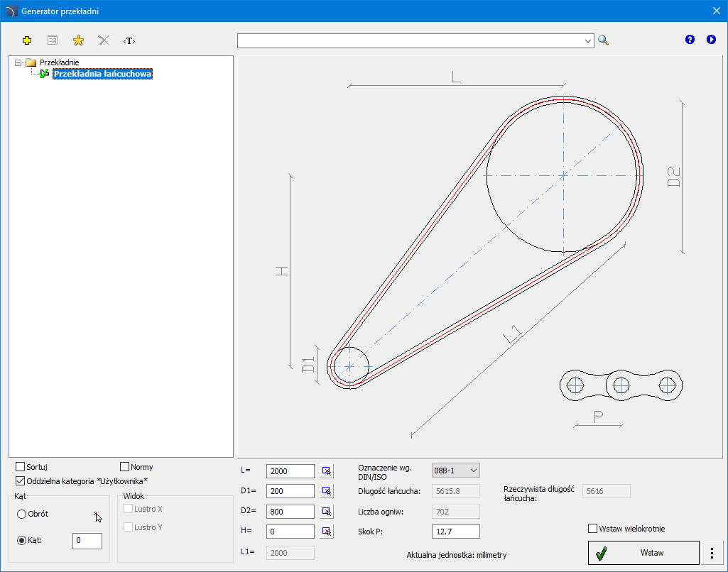Viewport: 728px width, 572px height.
Task: Click the yellow plus add-new icon
Action: (x=28, y=40)
